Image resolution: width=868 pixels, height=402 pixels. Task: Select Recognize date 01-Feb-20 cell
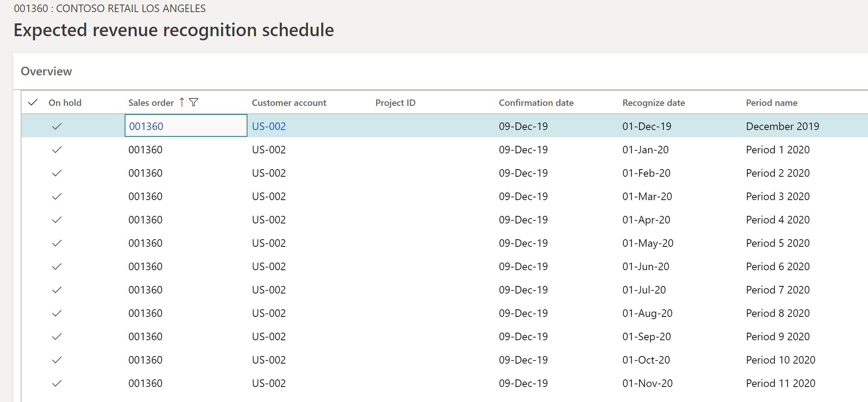646,173
